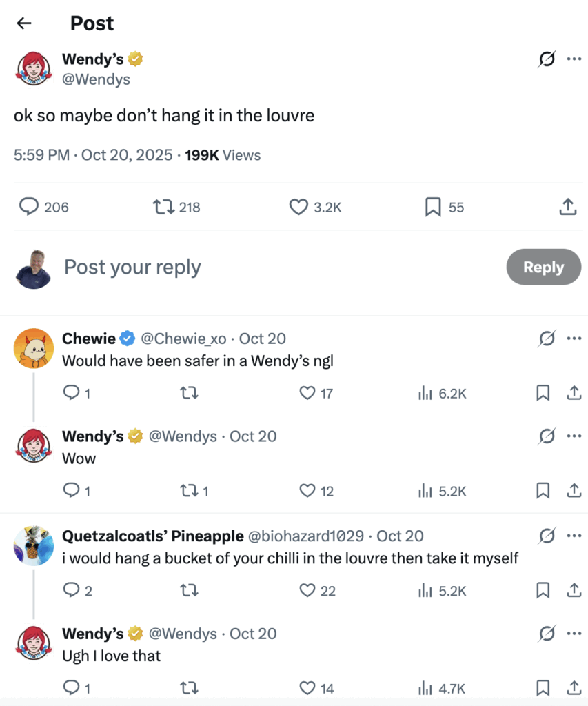The image size is (588, 706).
Task: Go back with the arrow icon
Action: [24, 23]
